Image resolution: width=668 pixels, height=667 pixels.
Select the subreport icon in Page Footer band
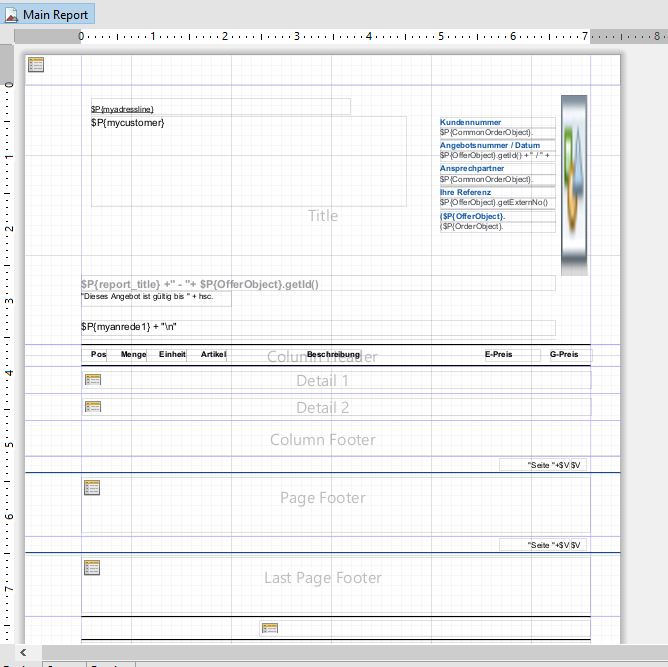pos(92,487)
